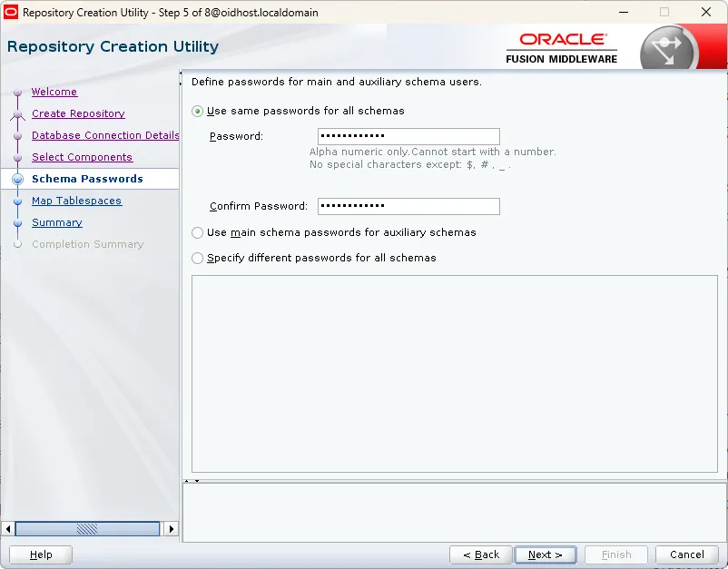This screenshot has width=728, height=569.
Task: Open the Create Repository step
Action: point(78,113)
